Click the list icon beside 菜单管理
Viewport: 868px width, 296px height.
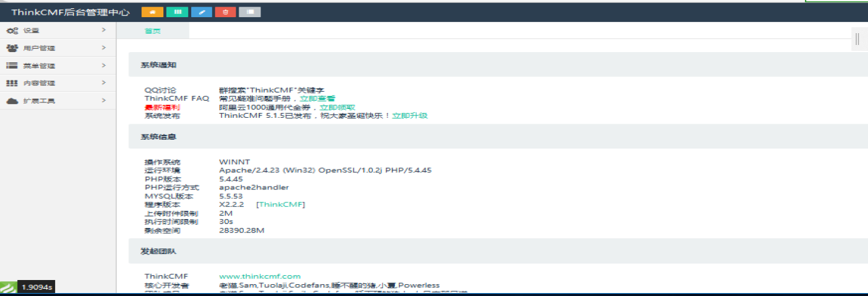pyautogui.click(x=12, y=66)
